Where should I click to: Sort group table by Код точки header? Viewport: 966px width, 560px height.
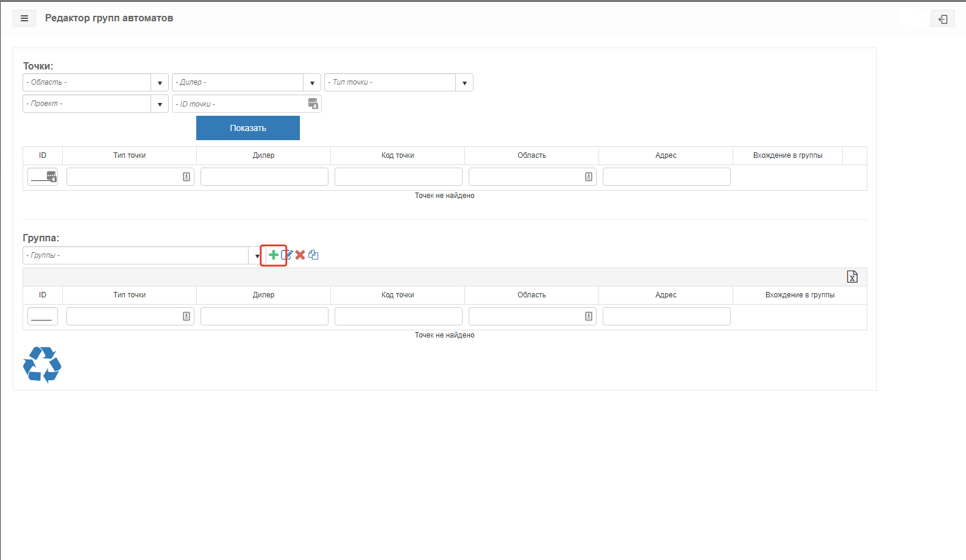click(x=397, y=295)
